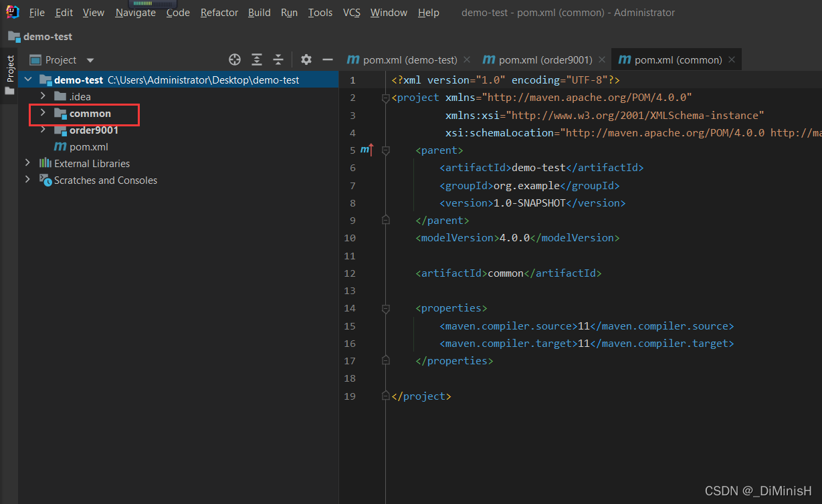Click the version 1.0-SNAPSHOT text

coord(529,203)
